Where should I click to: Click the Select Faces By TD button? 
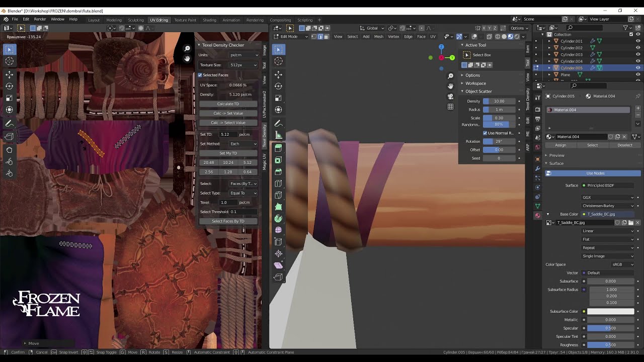coord(228,221)
